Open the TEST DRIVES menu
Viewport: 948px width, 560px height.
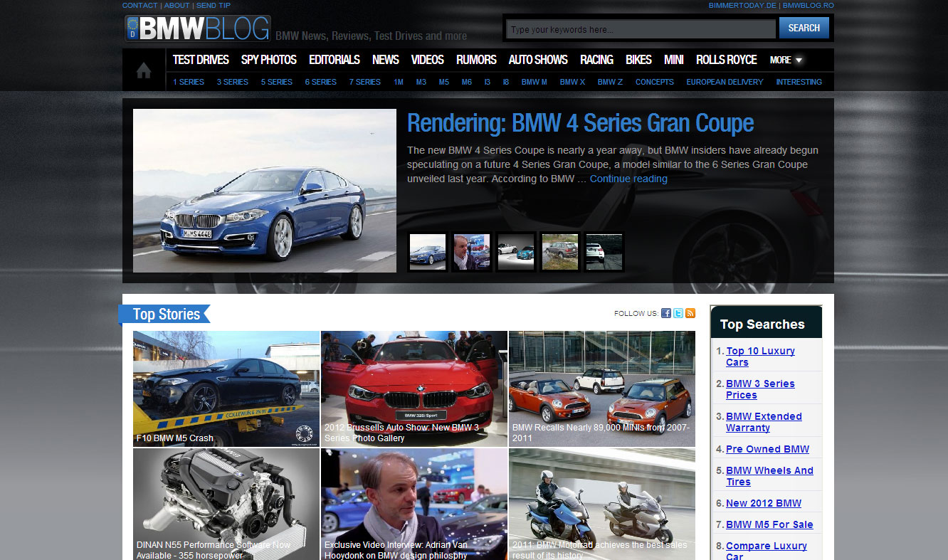tap(201, 60)
